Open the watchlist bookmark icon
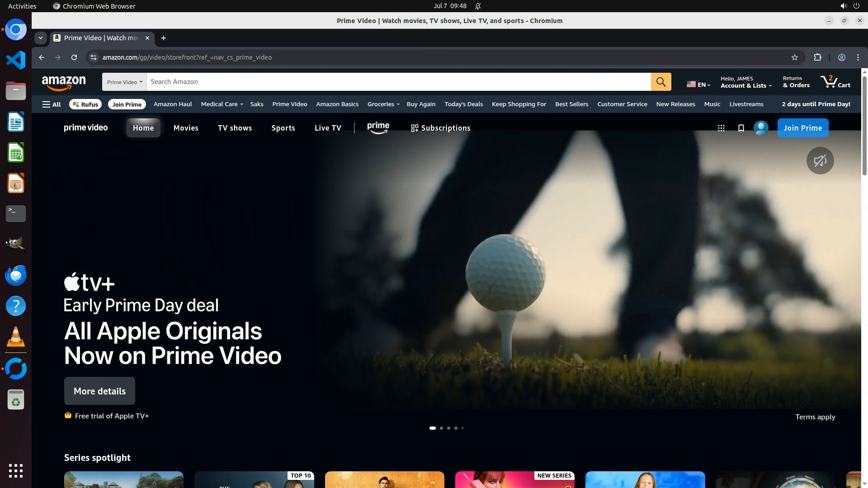868x488 pixels. [741, 128]
